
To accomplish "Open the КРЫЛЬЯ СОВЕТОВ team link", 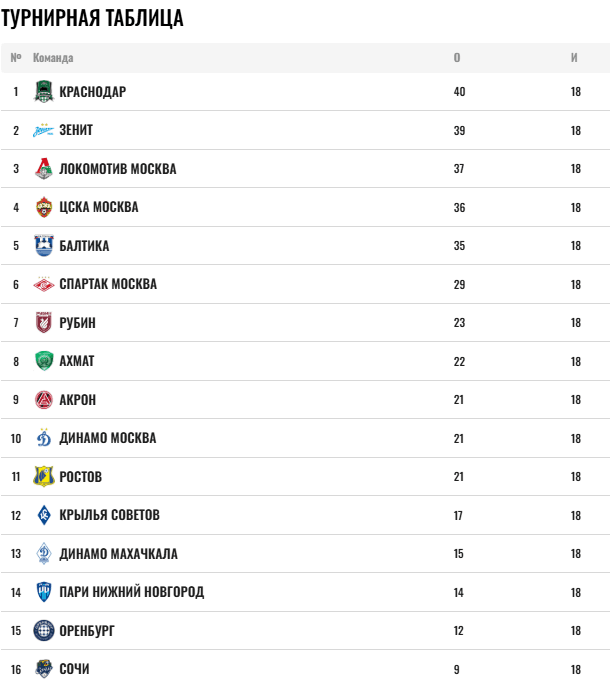I will point(109,515).
